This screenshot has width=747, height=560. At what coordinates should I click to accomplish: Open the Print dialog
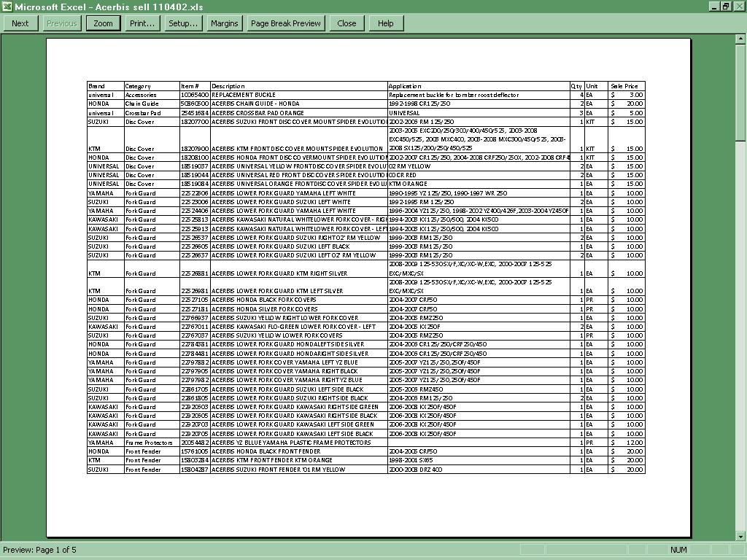[142, 23]
